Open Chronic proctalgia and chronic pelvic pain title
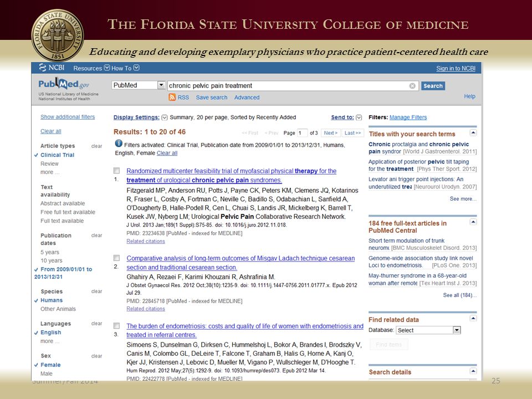Screen dimensions: 532x399 pos(419,147)
